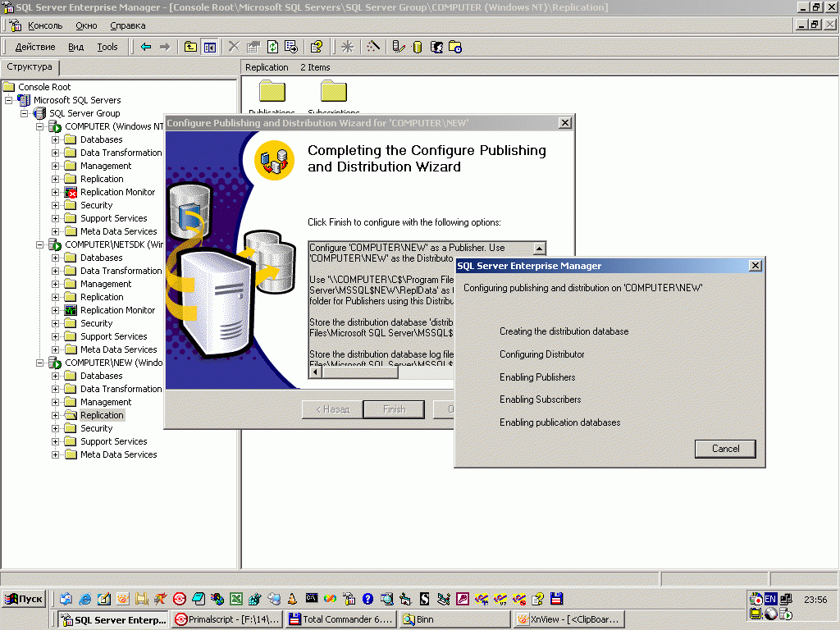
Task: Click the Internet Explorer quick launch icon
Action: coord(85,599)
